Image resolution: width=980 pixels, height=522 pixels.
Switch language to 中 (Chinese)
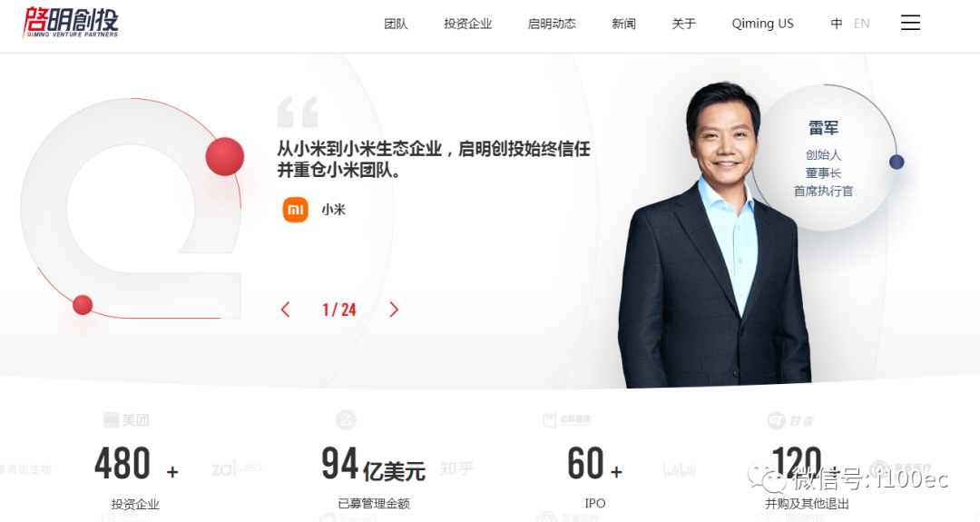pyautogui.click(x=837, y=24)
